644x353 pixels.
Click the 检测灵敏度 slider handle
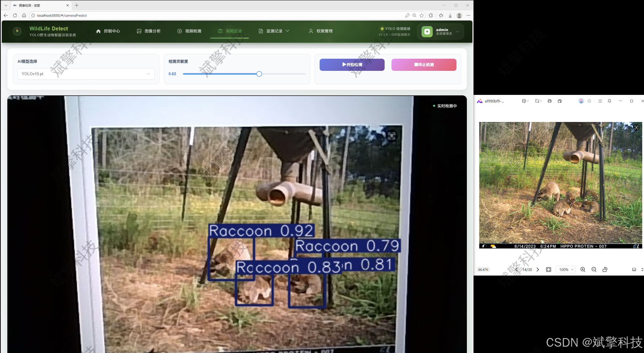(x=259, y=74)
